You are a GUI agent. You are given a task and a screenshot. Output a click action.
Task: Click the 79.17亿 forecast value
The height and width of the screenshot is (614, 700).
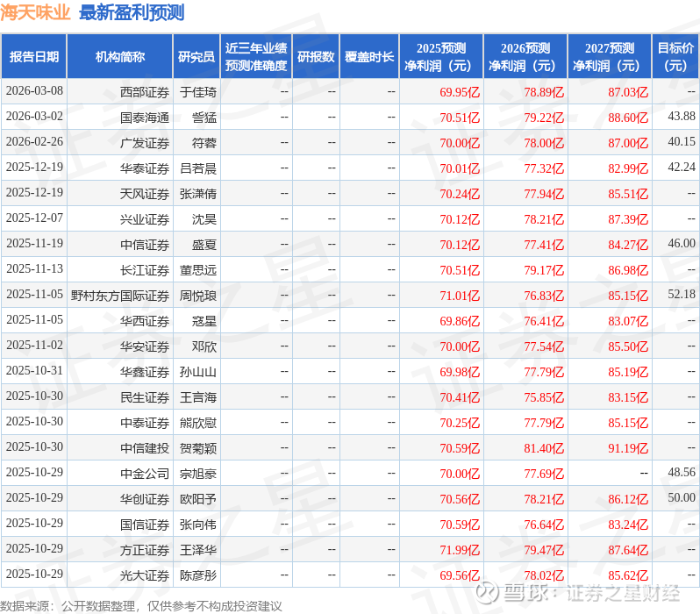coord(544,271)
